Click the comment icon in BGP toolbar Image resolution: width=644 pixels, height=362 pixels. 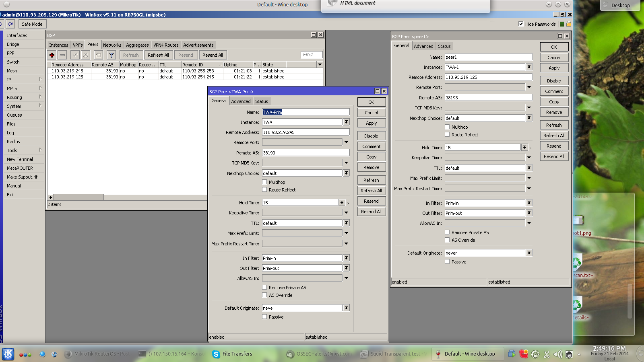98,55
